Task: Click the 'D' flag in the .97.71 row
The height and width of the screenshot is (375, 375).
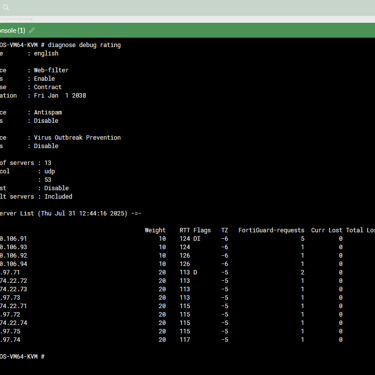Action: coord(195,272)
